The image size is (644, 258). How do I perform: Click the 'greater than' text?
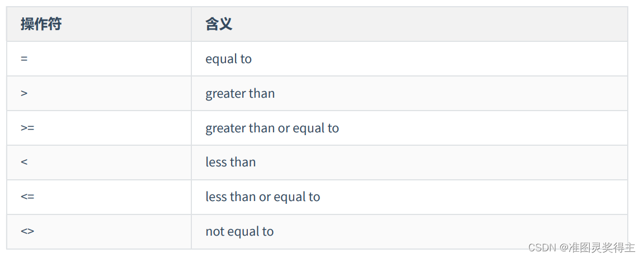pos(240,93)
